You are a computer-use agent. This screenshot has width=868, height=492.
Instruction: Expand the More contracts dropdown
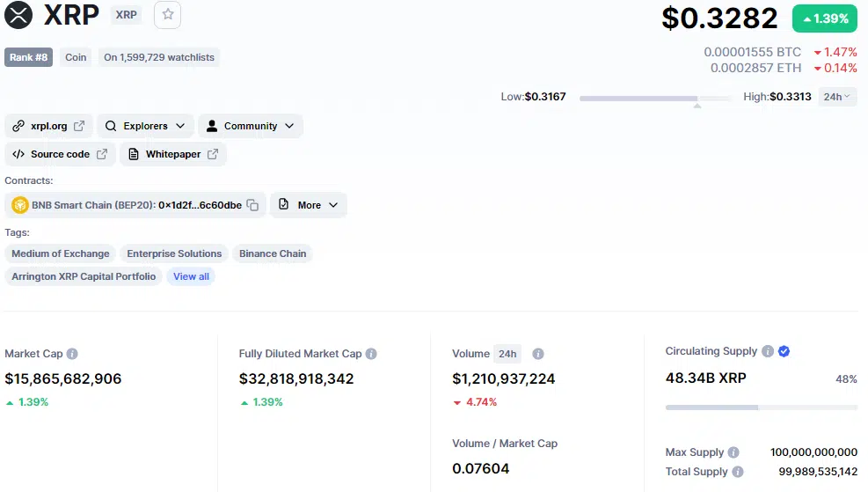click(x=309, y=205)
